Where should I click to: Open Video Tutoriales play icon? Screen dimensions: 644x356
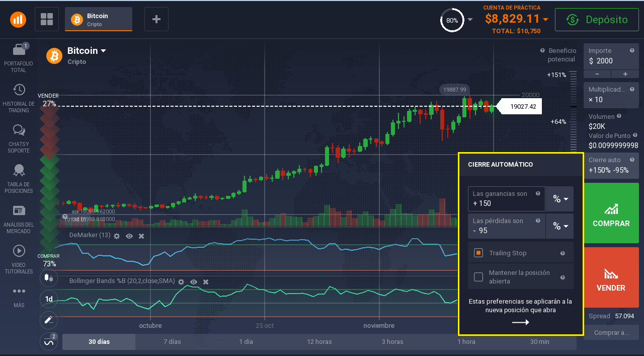pyautogui.click(x=19, y=251)
